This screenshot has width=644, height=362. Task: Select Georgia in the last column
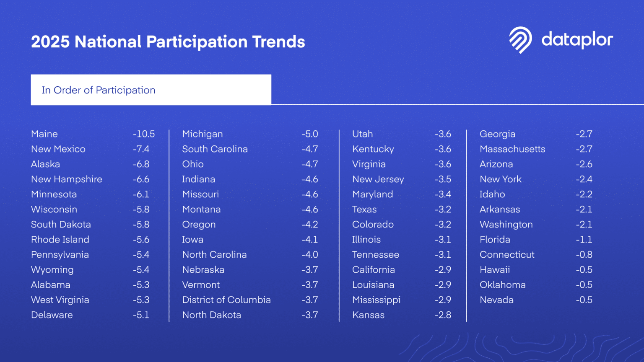497,134
